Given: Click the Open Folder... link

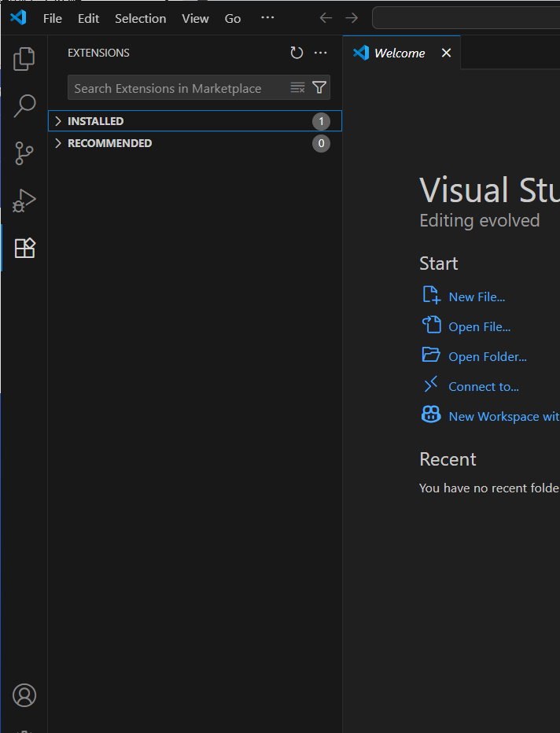Looking at the screenshot, I should [487, 356].
